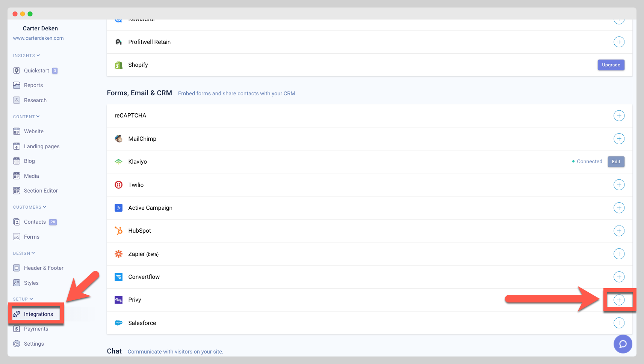644x364 pixels.
Task: Collapse the Content sidebar section
Action: coord(26,117)
